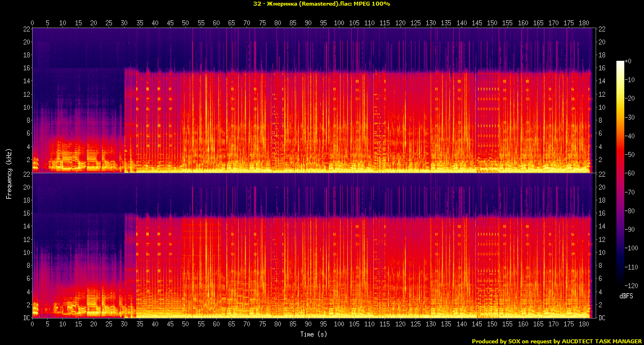Click the file title text at the top

[x=321, y=4]
